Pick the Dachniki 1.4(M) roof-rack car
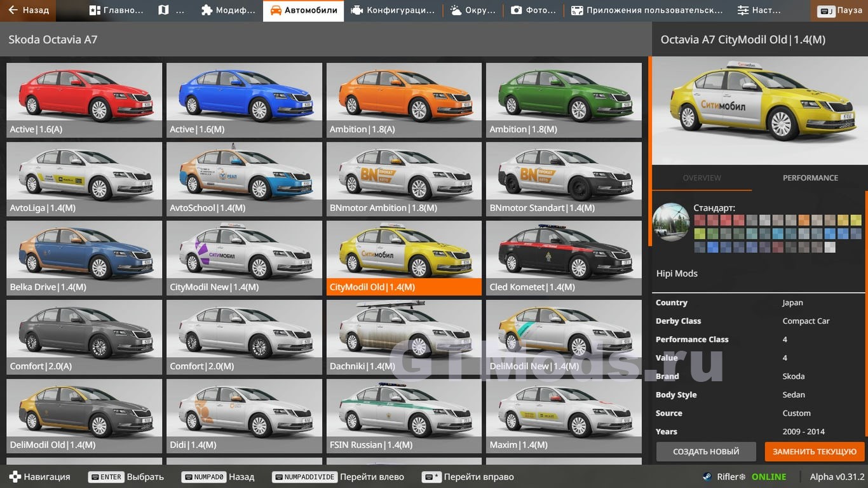The image size is (868, 488). point(404,337)
